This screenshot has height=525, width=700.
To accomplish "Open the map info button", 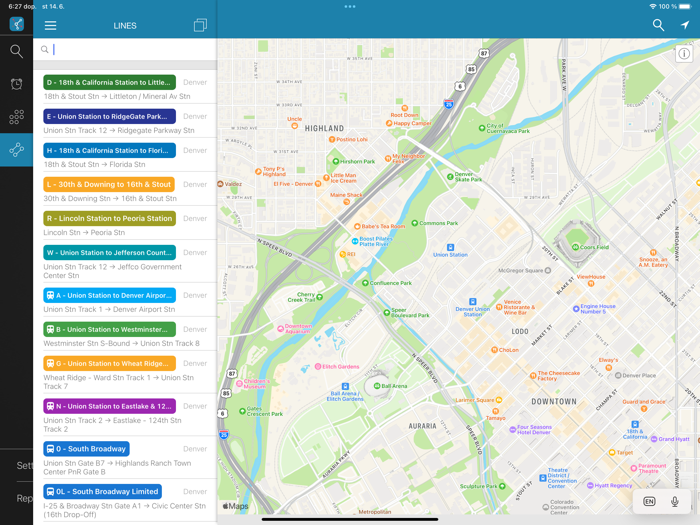I will (x=684, y=54).
